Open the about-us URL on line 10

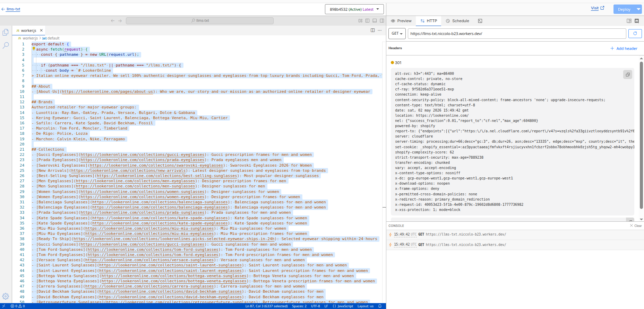pos(108,92)
